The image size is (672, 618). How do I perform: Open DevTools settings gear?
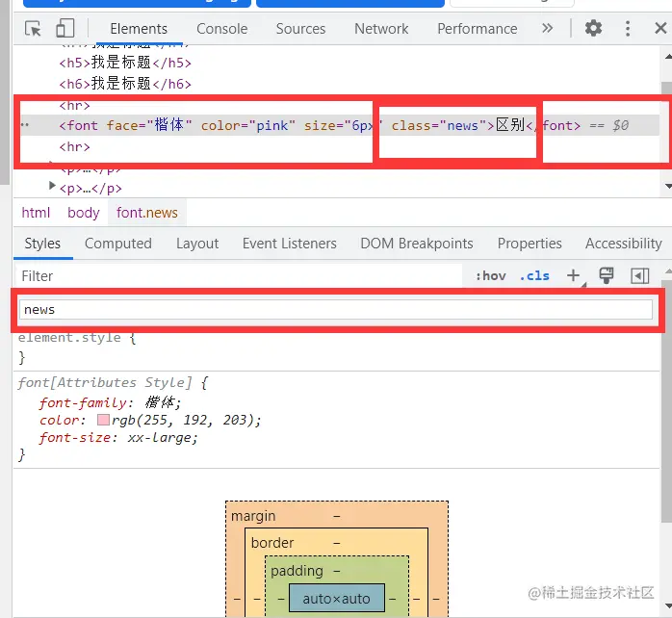click(x=594, y=28)
